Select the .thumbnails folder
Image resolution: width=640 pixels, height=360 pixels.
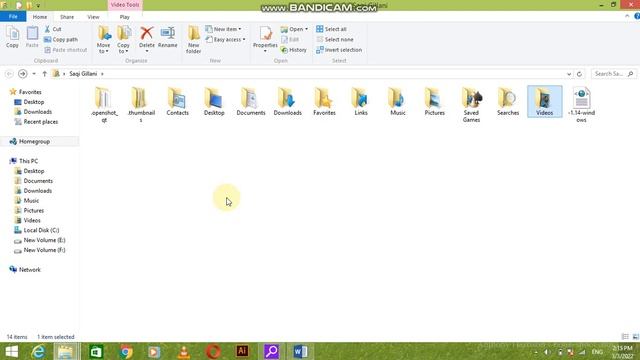pos(141,105)
